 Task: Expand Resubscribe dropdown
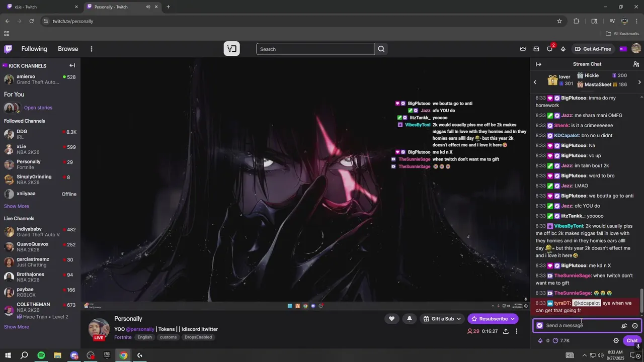[x=512, y=319]
